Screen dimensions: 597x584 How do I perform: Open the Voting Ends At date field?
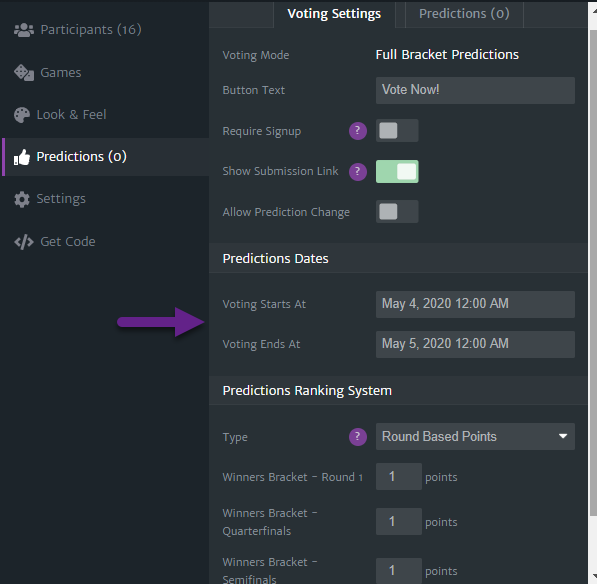pyautogui.click(x=475, y=344)
